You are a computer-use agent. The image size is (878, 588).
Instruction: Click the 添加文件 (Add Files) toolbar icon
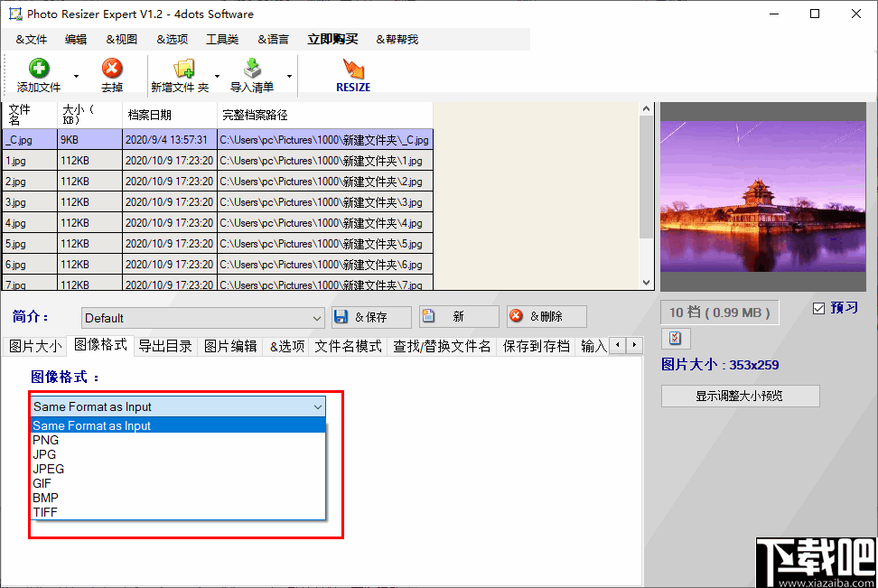pyautogui.click(x=38, y=68)
